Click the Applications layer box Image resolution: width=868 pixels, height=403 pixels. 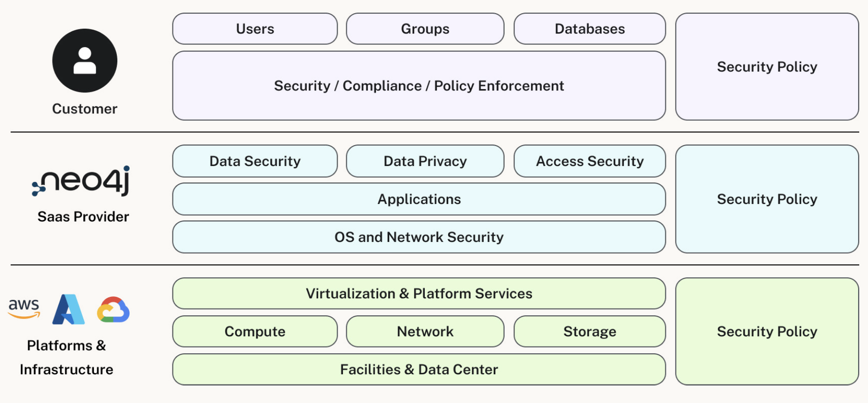[419, 200]
